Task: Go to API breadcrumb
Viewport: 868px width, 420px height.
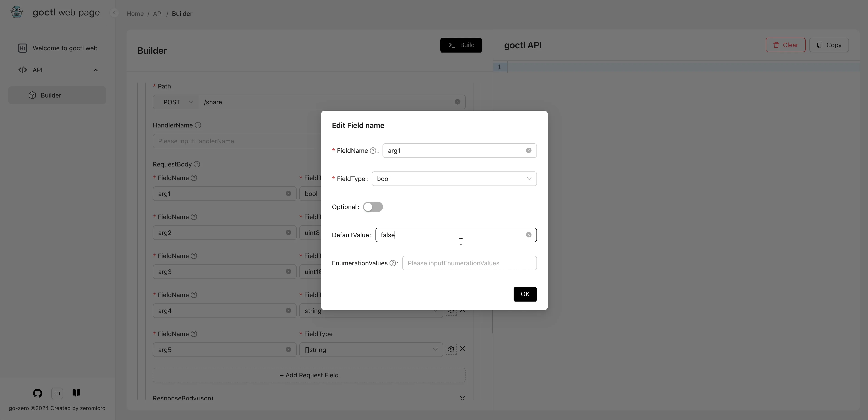Action: (158, 14)
